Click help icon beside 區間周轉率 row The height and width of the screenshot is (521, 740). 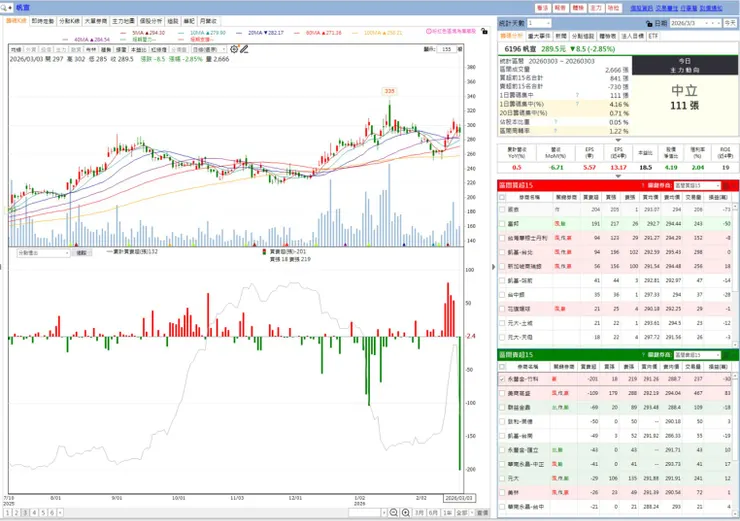click(555, 131)
